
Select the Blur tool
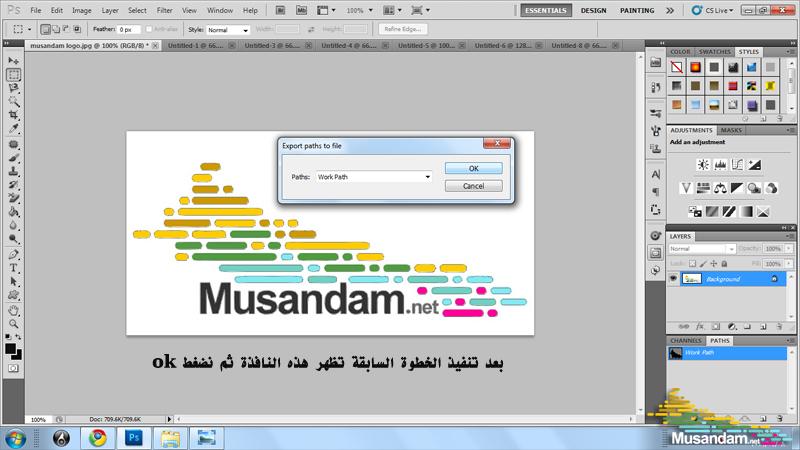point(13,225)
